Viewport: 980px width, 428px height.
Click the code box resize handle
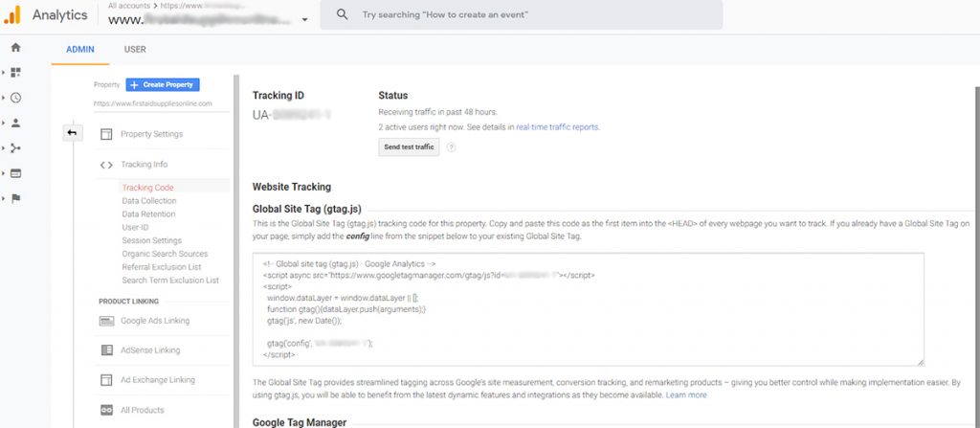click(x=920, y=362)
